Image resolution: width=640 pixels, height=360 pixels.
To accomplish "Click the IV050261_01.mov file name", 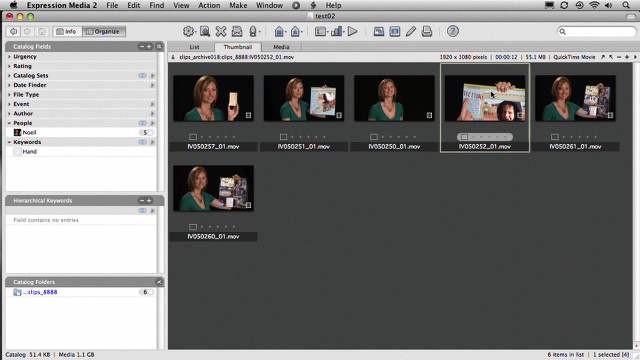I will point(575,147).
